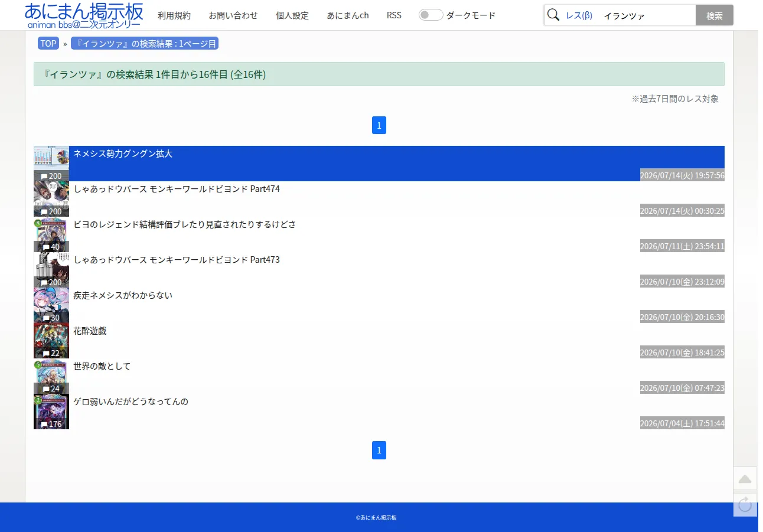Screen dimensions: 763x532
Task: Open the お問い合わせ menu item
Action: [x=233, y=15]
